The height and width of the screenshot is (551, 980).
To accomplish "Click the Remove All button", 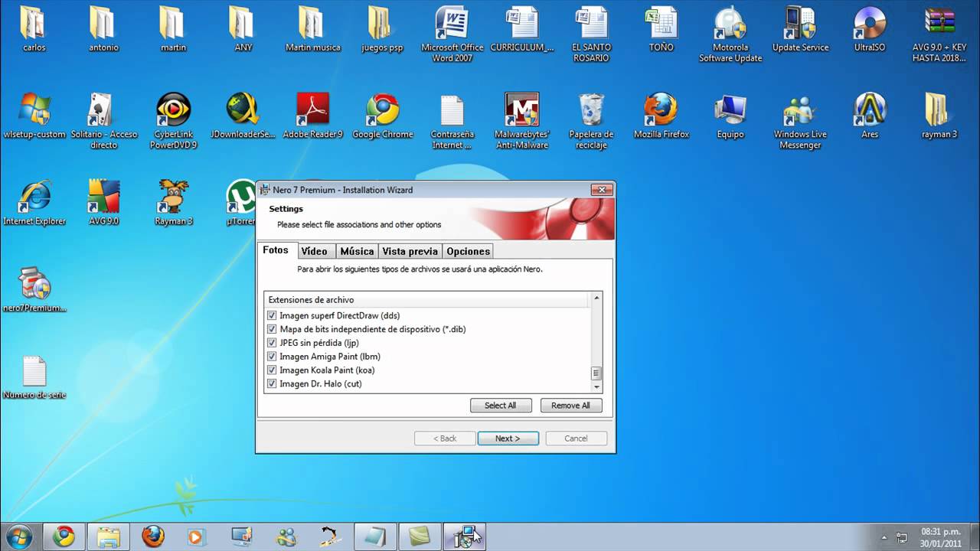I will (571, 406).
